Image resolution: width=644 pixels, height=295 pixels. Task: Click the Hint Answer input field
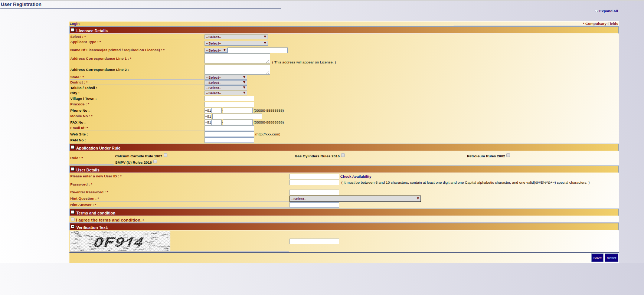point(314,205)
